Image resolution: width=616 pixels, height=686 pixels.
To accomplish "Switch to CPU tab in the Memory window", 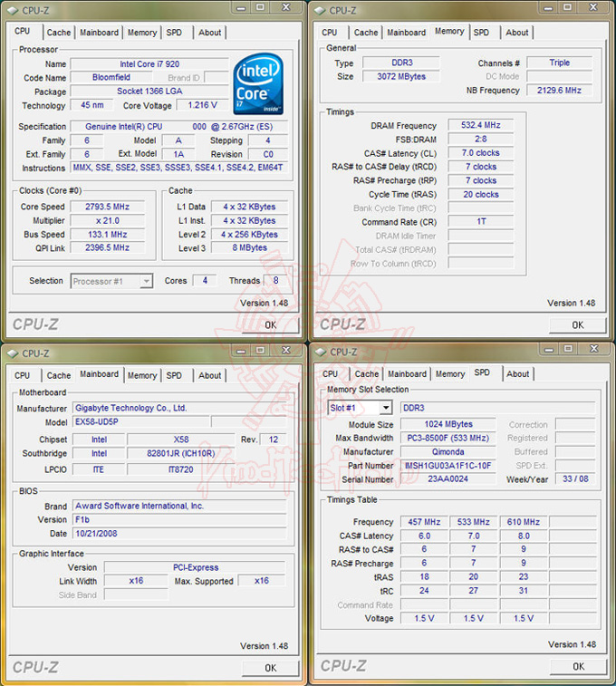I will click(329, 33).
